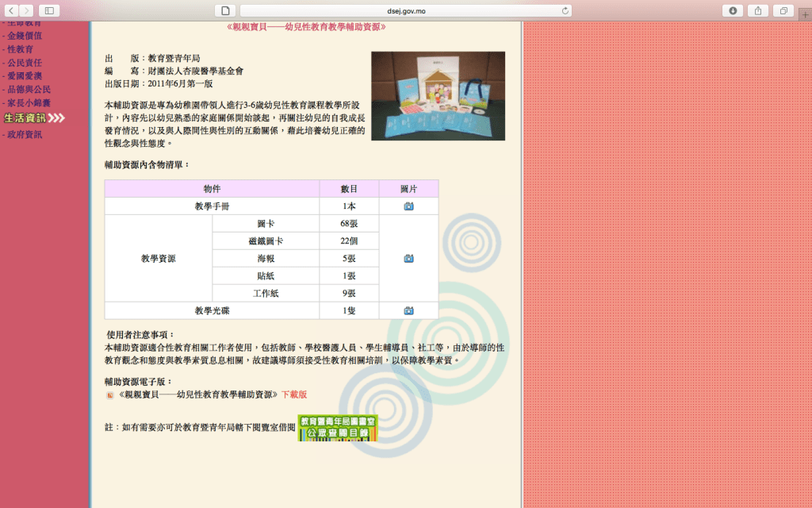Click the camera icon for 教學手冊 row
Viewport: 812px width, 508px height.
[408, 206]
